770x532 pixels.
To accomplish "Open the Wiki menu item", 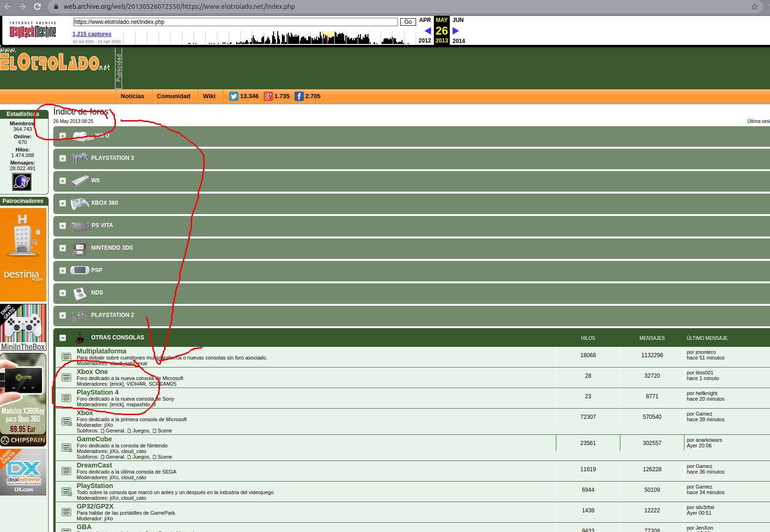I will (x=209, y=96).
